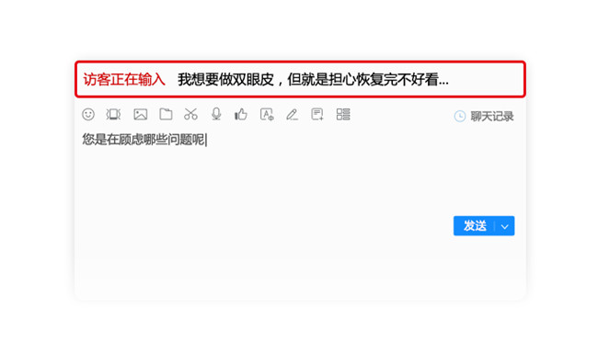Open the grid list form icon
598x364 pixels.
[343, 114]
